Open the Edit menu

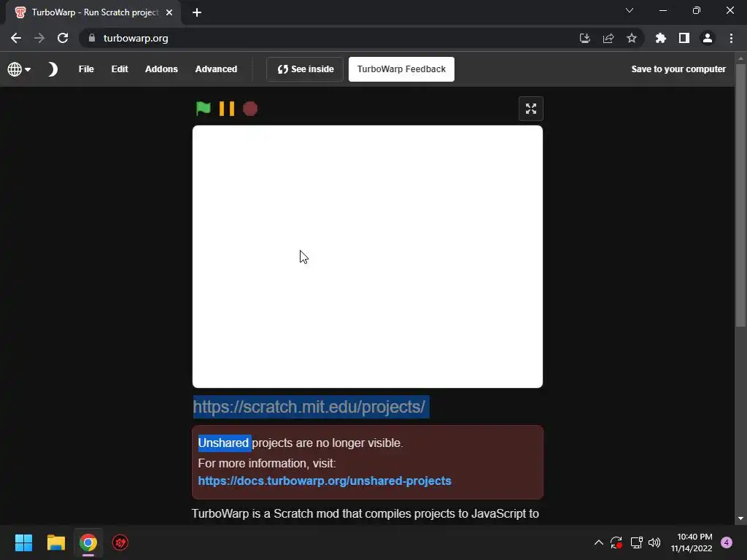(120, 69)
